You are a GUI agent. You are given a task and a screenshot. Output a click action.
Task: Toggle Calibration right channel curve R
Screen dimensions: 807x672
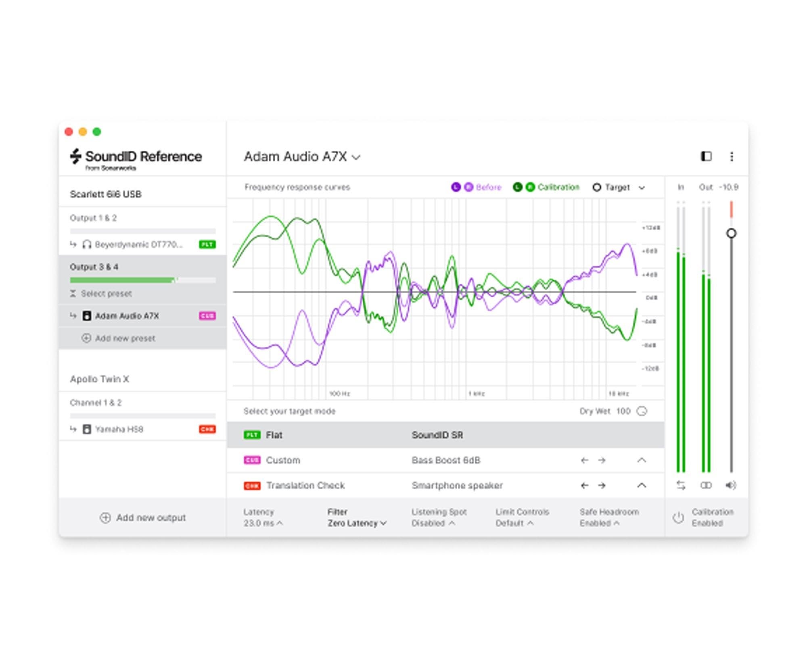click(530, 187)
